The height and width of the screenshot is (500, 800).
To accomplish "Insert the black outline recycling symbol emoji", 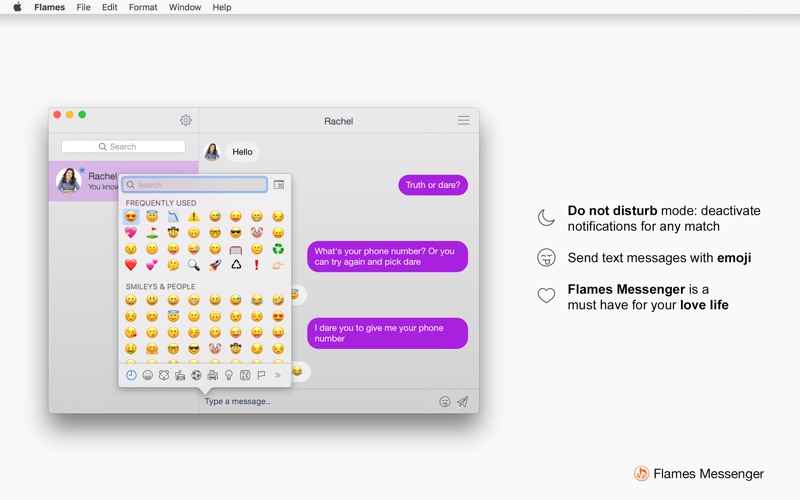I will (x=236, y=265).
